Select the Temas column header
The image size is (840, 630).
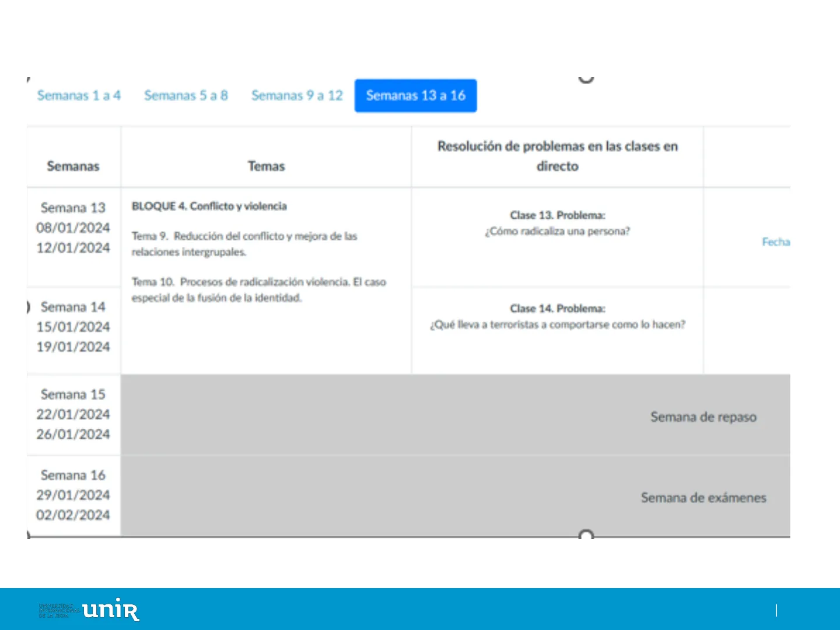point(266,166)
